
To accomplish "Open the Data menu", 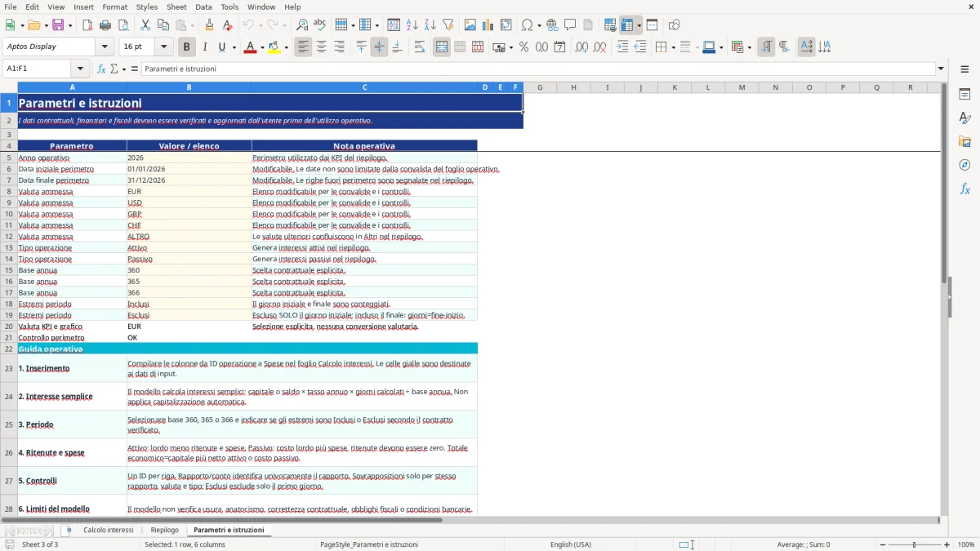I will pos(203,7).
